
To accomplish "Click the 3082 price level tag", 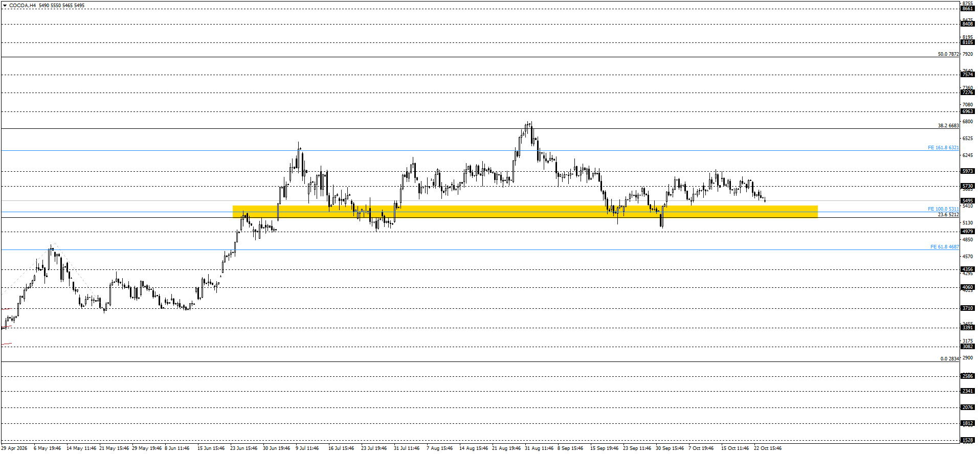I will [968, 347].
